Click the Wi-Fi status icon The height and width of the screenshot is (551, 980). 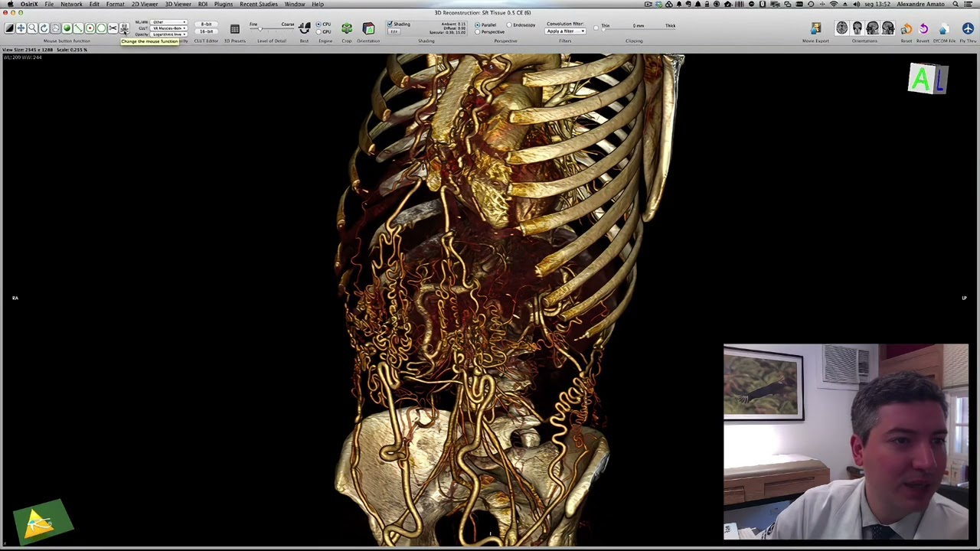834,4
